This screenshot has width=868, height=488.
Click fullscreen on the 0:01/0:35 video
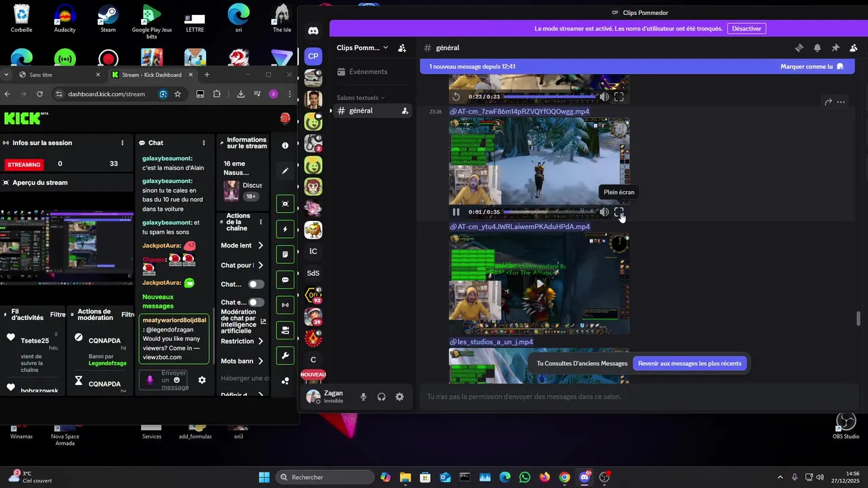(x=619, y=212)
